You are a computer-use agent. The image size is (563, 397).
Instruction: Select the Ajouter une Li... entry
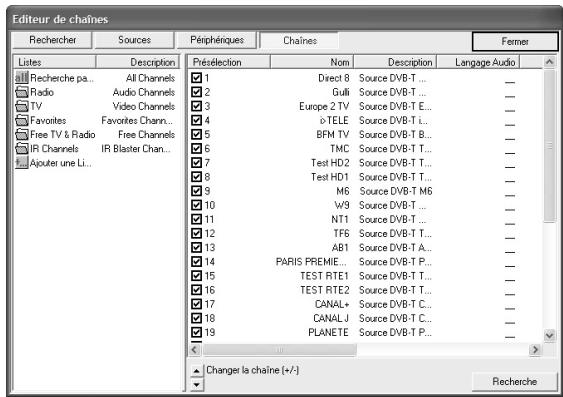coord(61,163)
